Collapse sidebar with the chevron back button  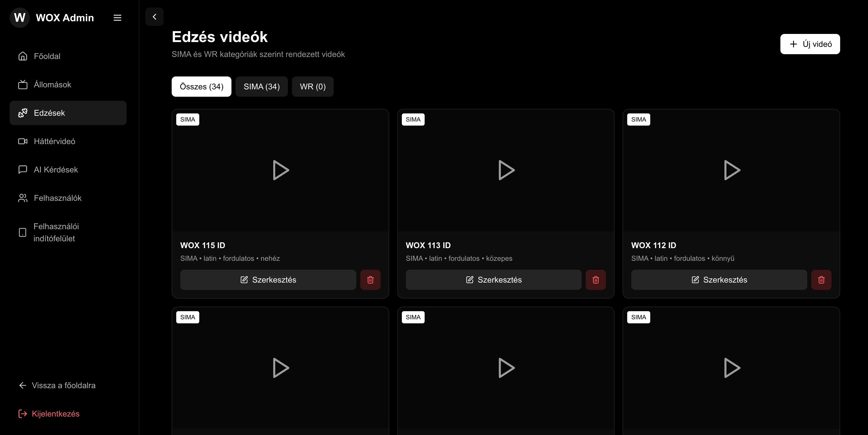pos(154,16)
